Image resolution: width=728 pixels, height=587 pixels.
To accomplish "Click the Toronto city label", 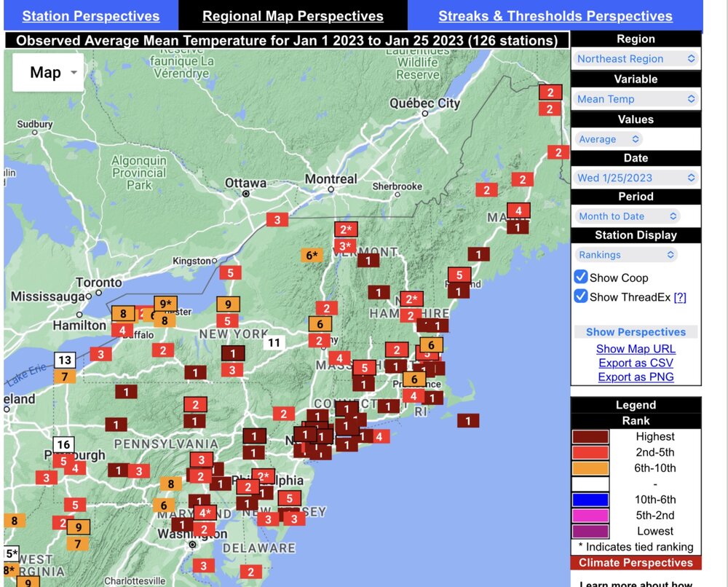I will click(x=99, y=283).
